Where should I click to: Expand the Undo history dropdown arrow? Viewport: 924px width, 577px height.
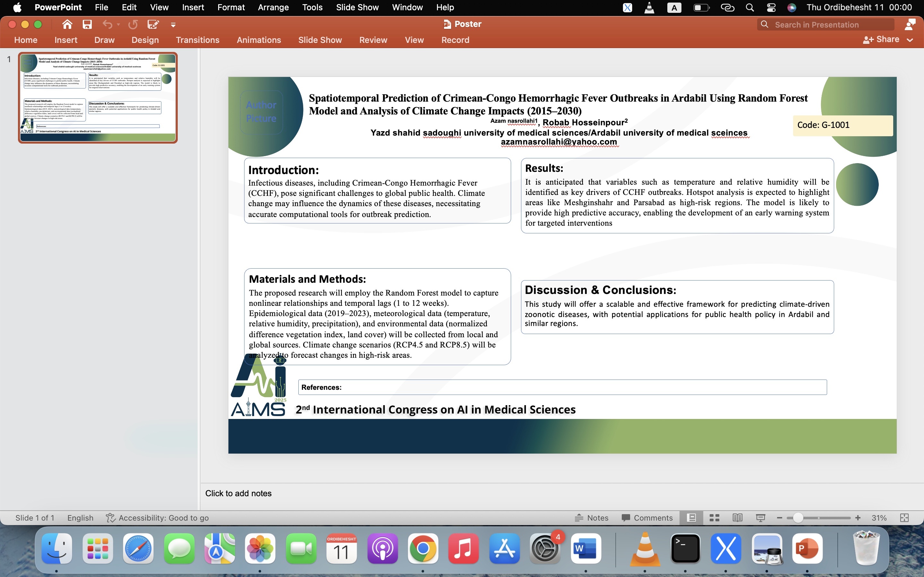point(118,24)
